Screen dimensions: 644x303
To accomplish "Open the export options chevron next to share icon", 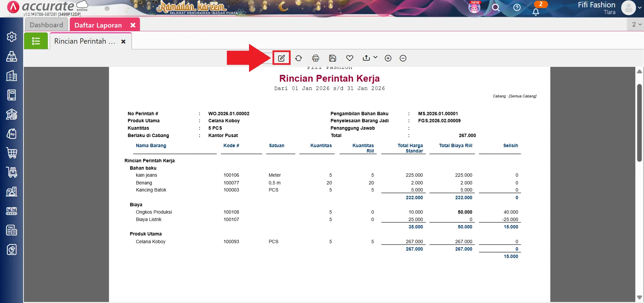I will pos(375,57).
